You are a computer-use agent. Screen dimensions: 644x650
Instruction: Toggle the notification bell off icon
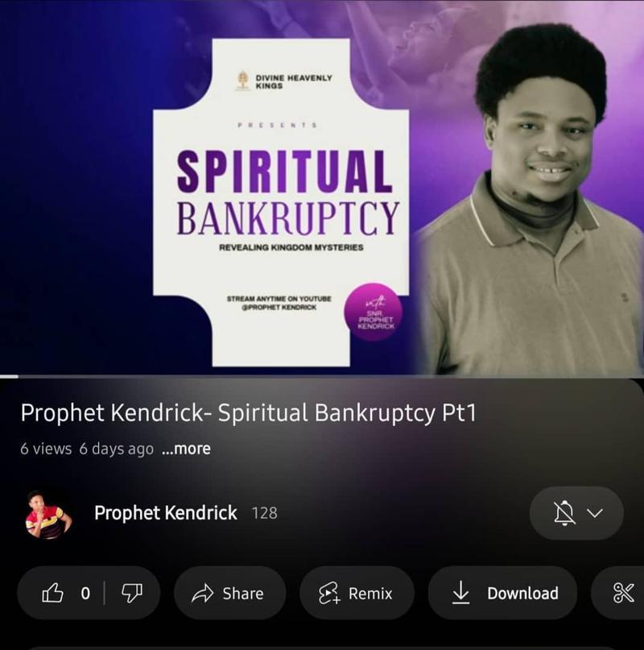564,513
